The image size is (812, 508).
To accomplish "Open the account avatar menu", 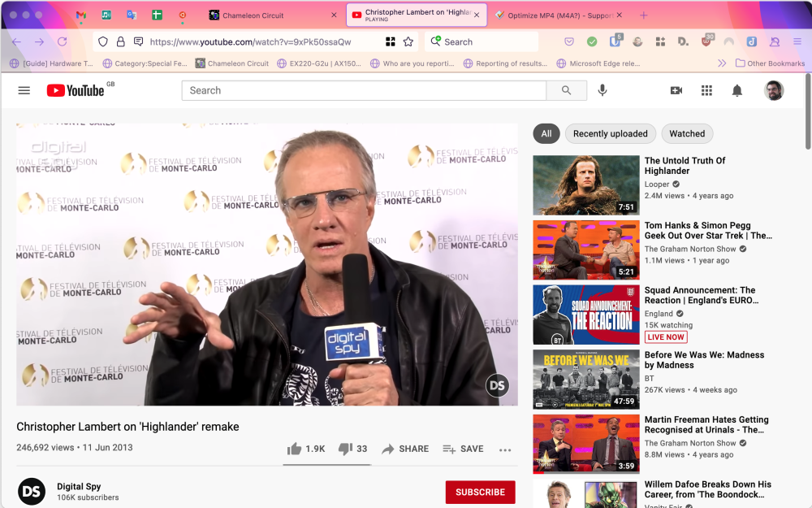I will tap(773, 90).
